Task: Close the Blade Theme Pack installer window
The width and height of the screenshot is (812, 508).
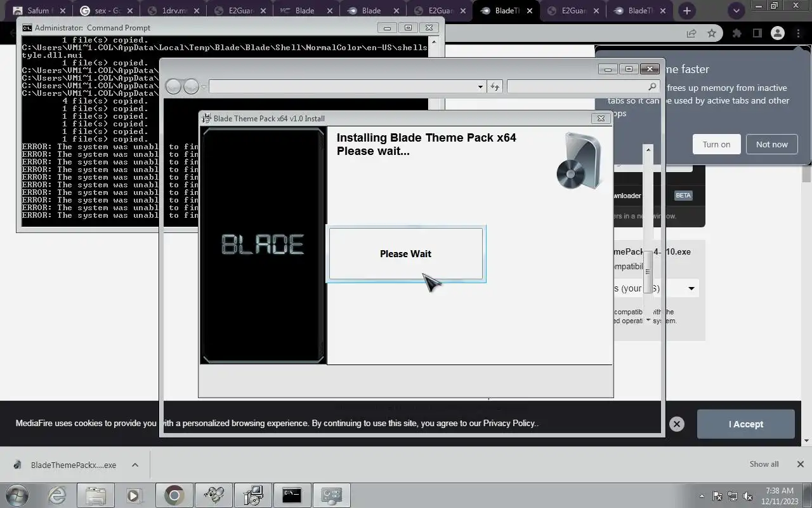Action: (x=601, y=118)
